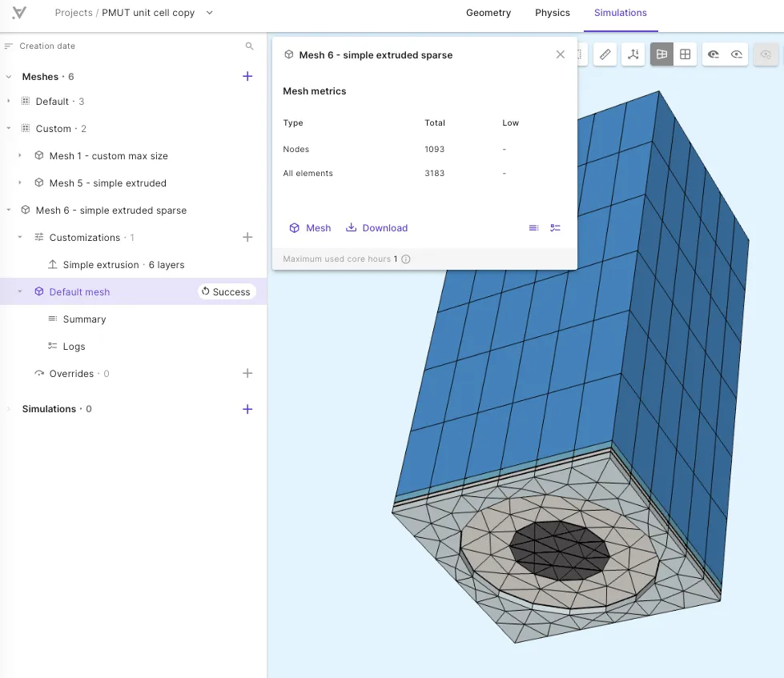Expand the Simulations section

9,409
